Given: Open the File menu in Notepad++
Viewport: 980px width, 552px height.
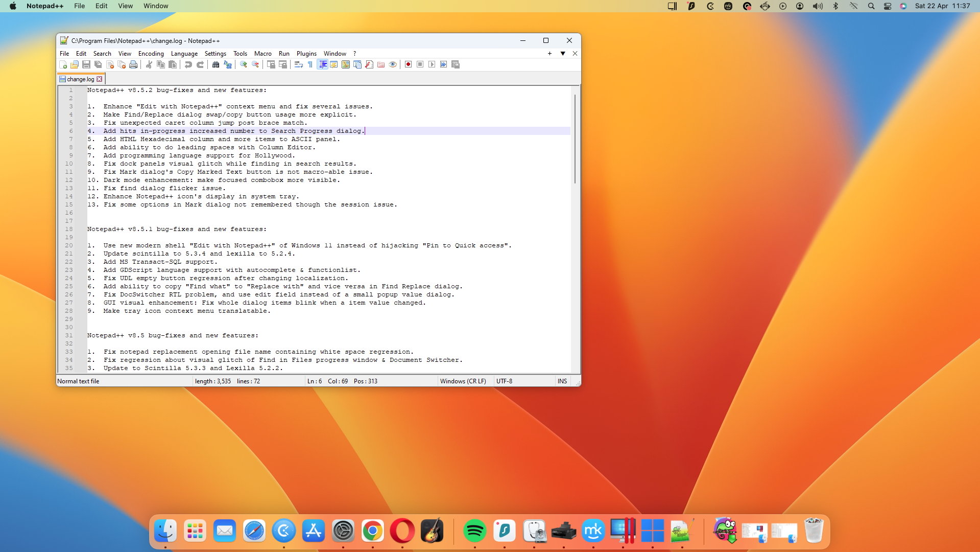Looking at the screenshot, I should coord(64,54).
